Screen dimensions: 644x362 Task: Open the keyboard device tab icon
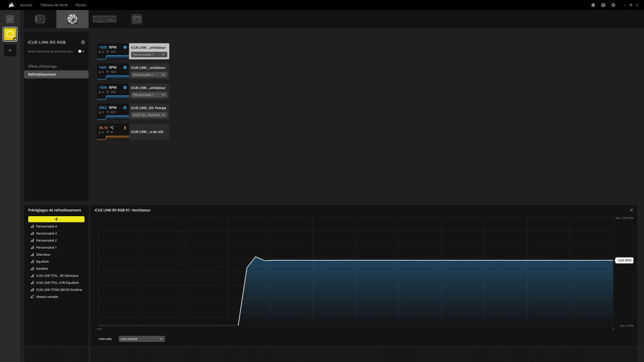103,18
